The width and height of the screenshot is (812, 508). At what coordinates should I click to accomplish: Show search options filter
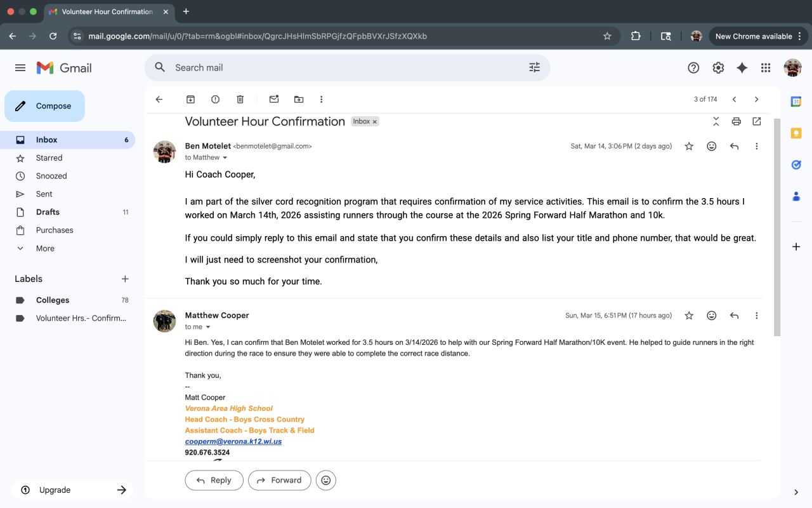click(x=534, y=67)
